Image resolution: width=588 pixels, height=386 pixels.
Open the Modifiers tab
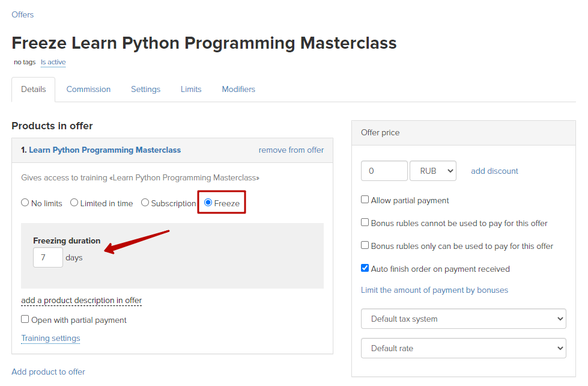click(238, 90)
